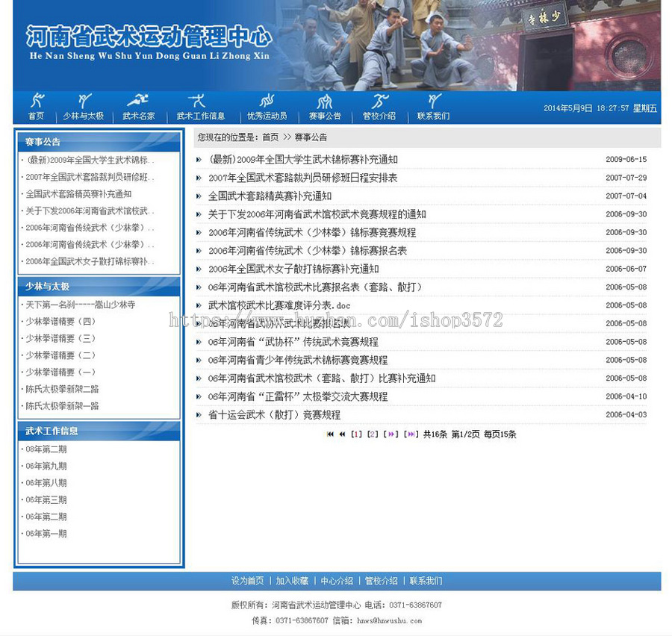Click the last-page pagination arrow icon
The image size is (672, 636).
410,434
